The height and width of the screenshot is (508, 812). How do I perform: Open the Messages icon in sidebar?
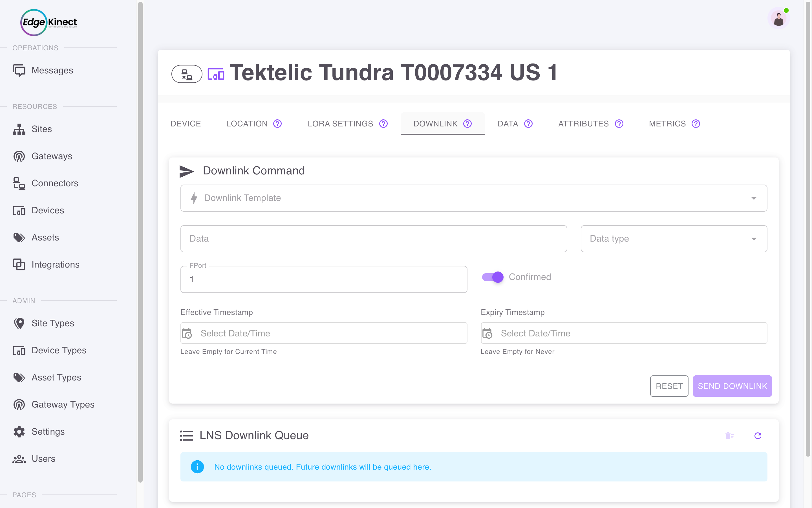click(19, 70)
